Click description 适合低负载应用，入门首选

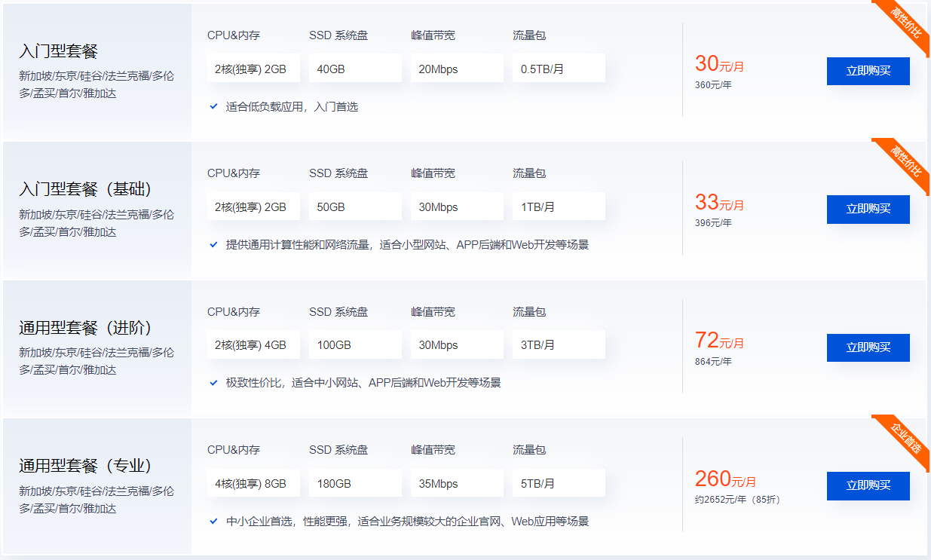point(292,107)
